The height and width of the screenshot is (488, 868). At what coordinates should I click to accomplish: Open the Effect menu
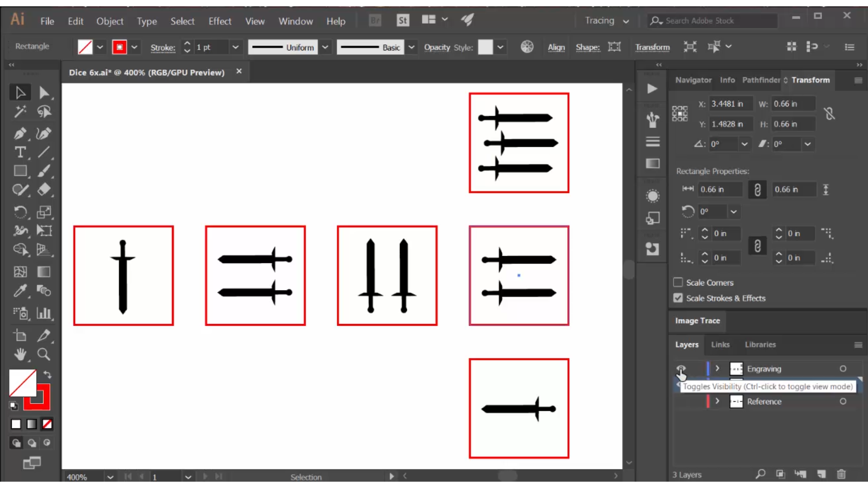(219, 20)
